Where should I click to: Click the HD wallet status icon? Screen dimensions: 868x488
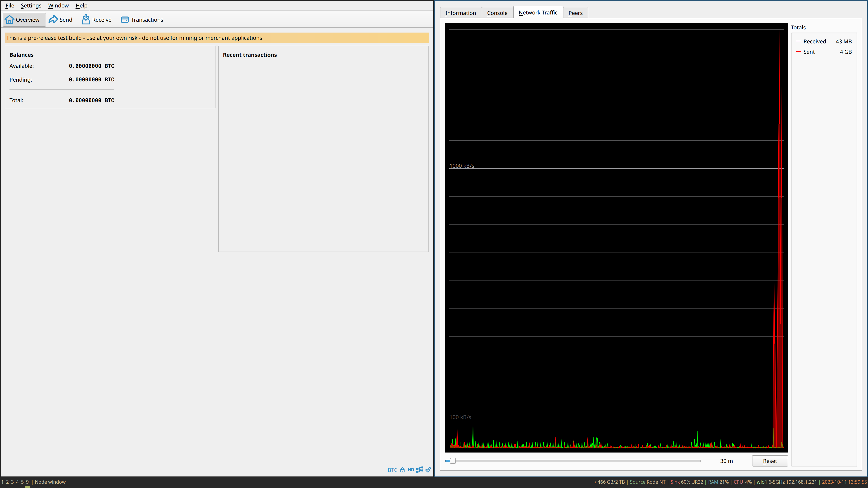click(x=411, y=469)
